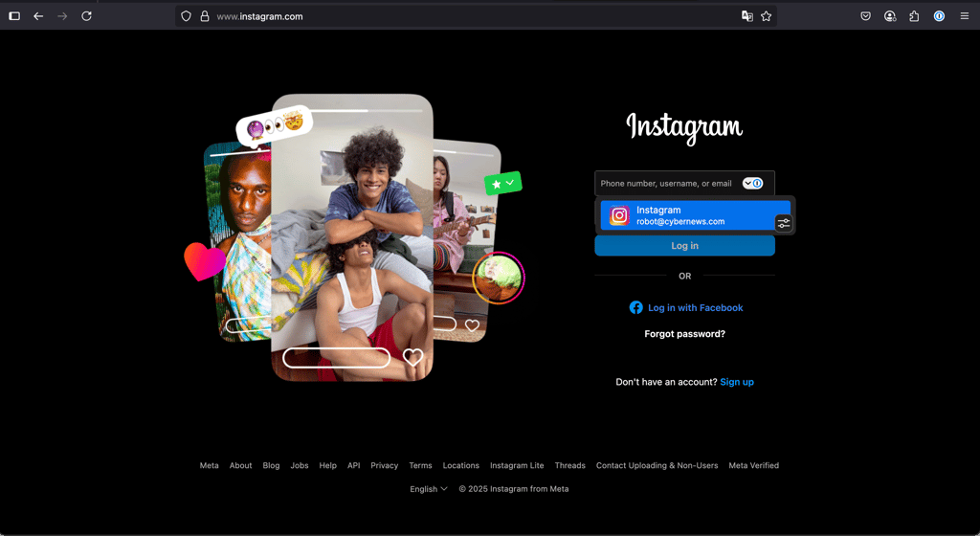Open the Pocket save icon
This screenshot has height=536, width=980.
pyautogui.click(x=865, y=16)
